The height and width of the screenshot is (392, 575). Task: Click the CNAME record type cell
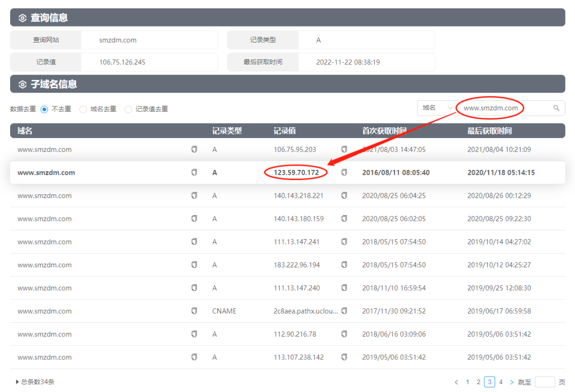[x=224, y=311]
